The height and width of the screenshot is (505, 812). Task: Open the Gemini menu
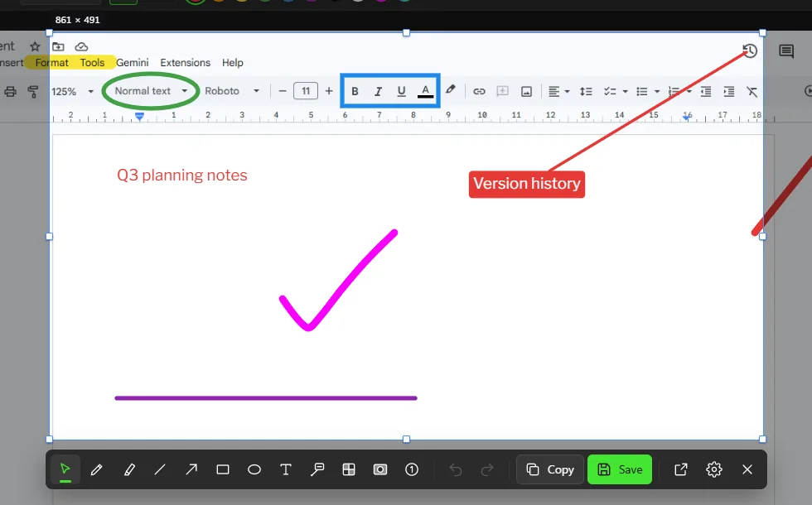(x=133, y=63)
